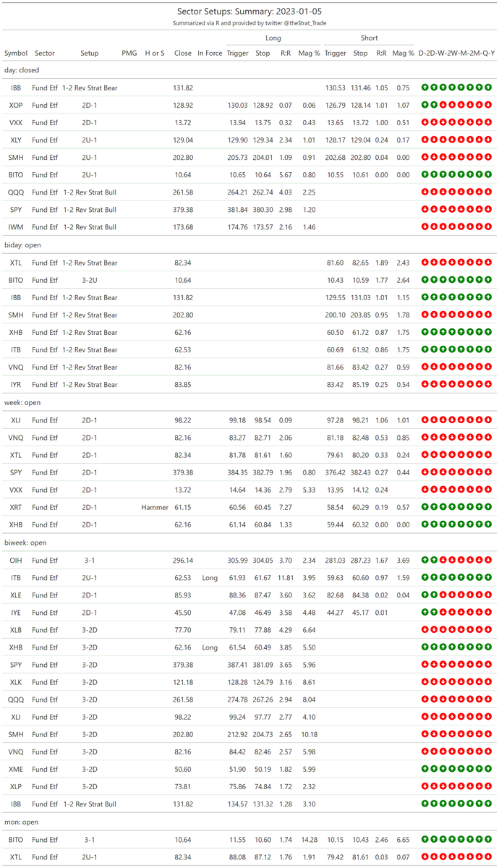The image size is (499, 868).
Task: Click the XLE symbol cell
Action: click(x=16, y=595)
